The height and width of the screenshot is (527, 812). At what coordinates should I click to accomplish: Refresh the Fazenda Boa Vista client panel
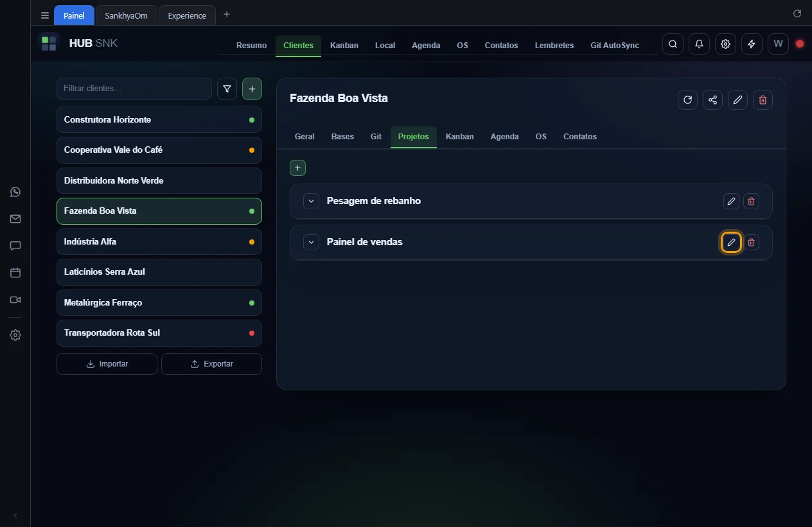click(x=687, y=99)
